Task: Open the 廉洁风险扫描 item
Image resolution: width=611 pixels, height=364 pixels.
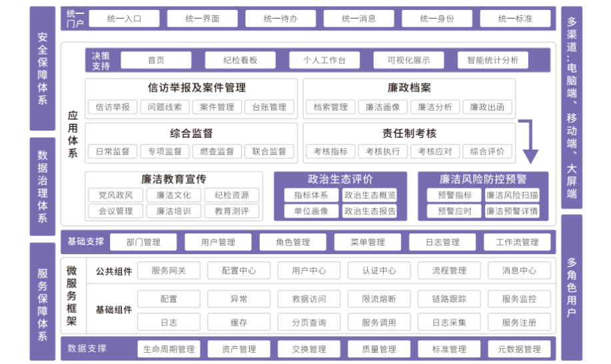Action: (x=512, y=195)
